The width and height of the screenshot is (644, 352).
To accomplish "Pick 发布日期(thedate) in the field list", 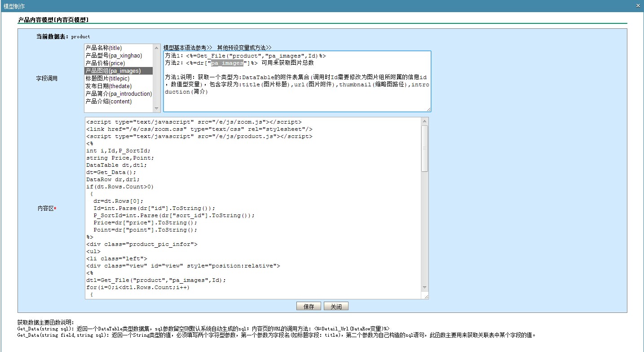I will (x=108, y=86).
